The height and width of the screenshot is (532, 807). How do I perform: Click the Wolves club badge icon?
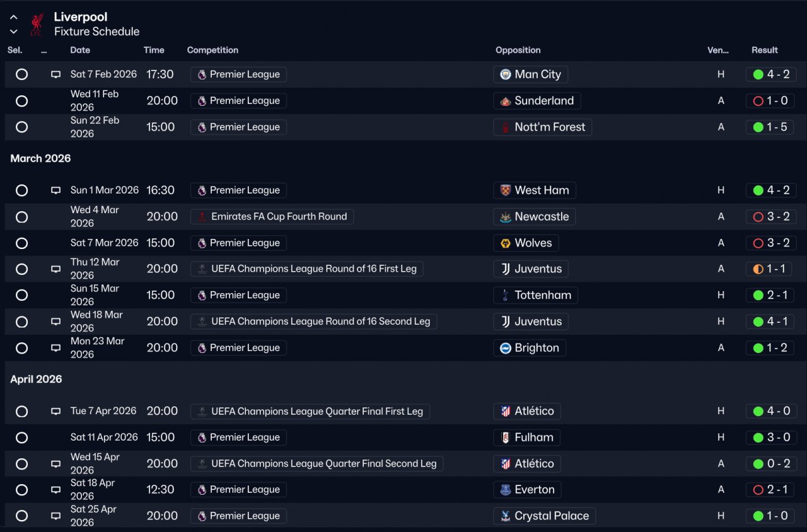[x=505, y=243]
